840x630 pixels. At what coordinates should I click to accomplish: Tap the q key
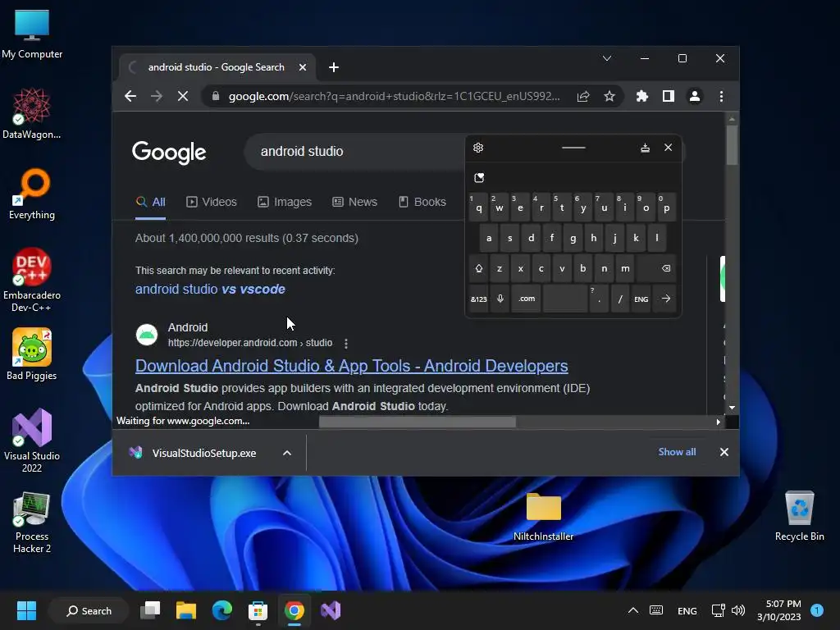coord(478,208)
